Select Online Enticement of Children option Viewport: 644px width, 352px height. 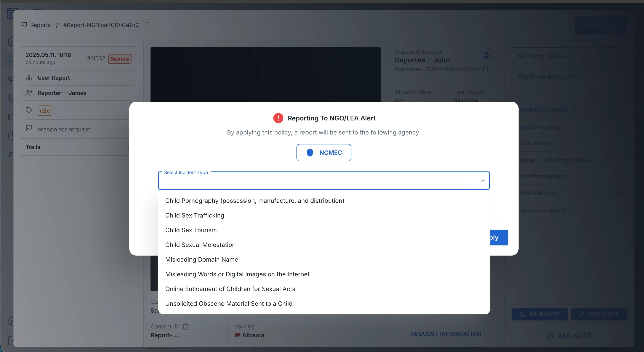point(324,289)
